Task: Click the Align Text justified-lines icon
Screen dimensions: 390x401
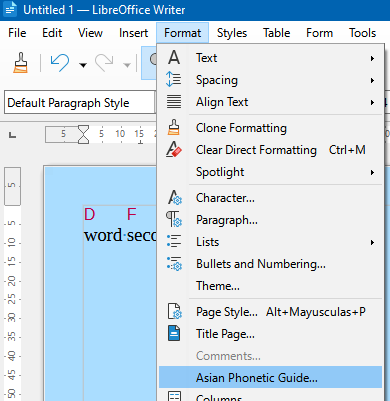Action: 174,102
